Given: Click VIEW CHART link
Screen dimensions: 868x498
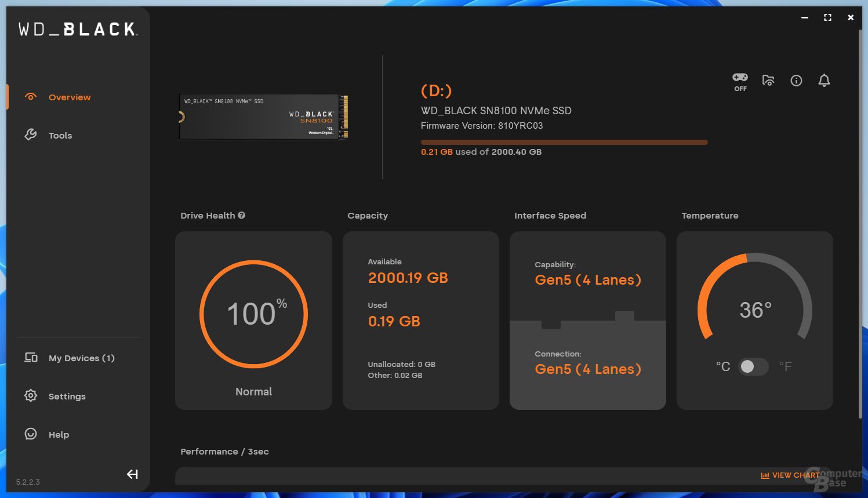Looking at the screenshot, I should (796, 475).
